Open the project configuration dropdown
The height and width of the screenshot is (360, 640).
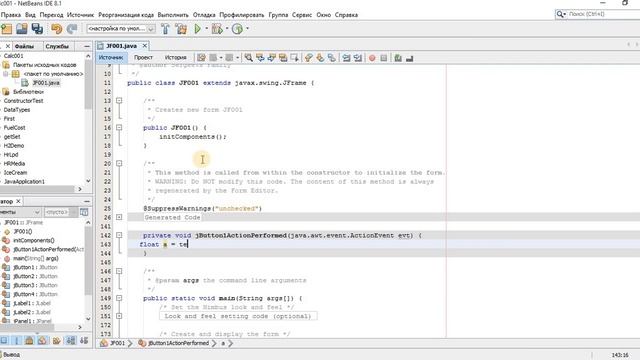click(x=121, y=29)
